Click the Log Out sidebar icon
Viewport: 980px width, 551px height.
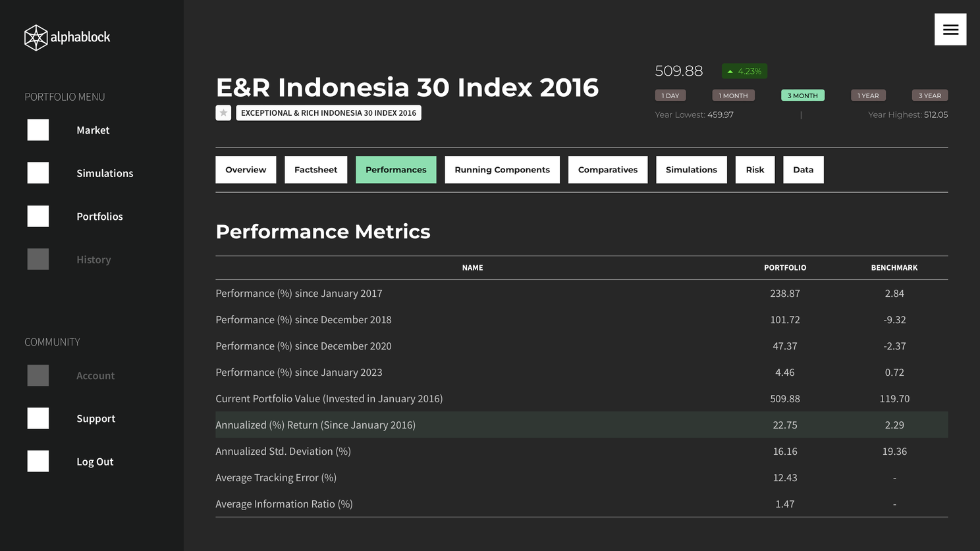[x=38, y=461]
